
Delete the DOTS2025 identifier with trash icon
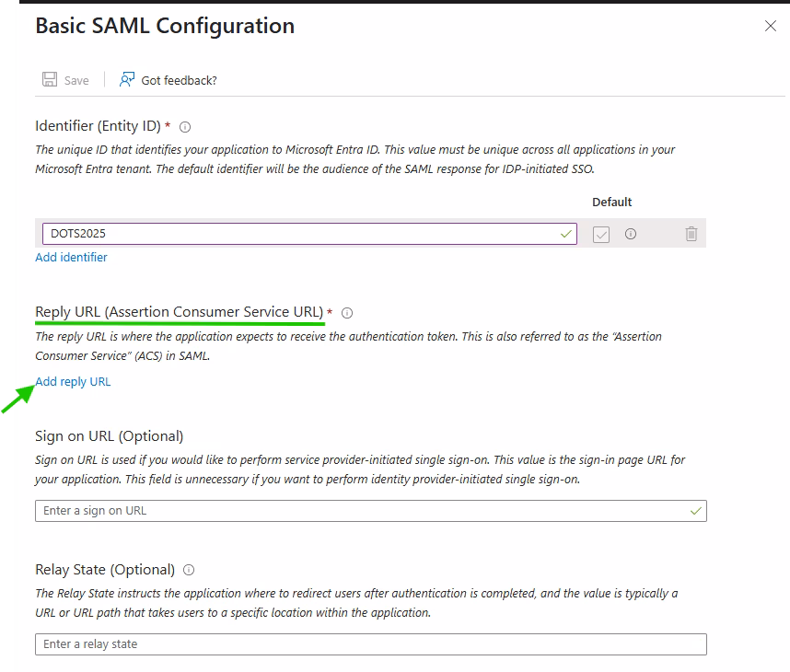691,234
